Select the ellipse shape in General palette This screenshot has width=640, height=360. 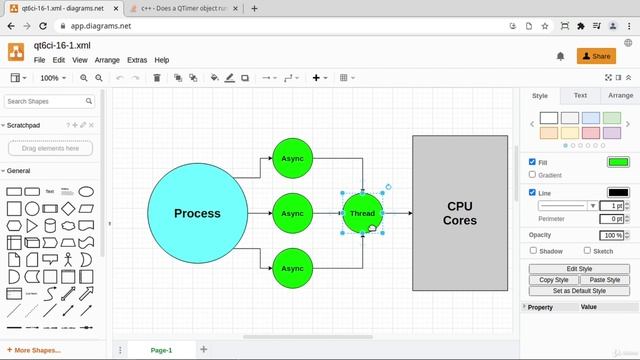point(86,191)
